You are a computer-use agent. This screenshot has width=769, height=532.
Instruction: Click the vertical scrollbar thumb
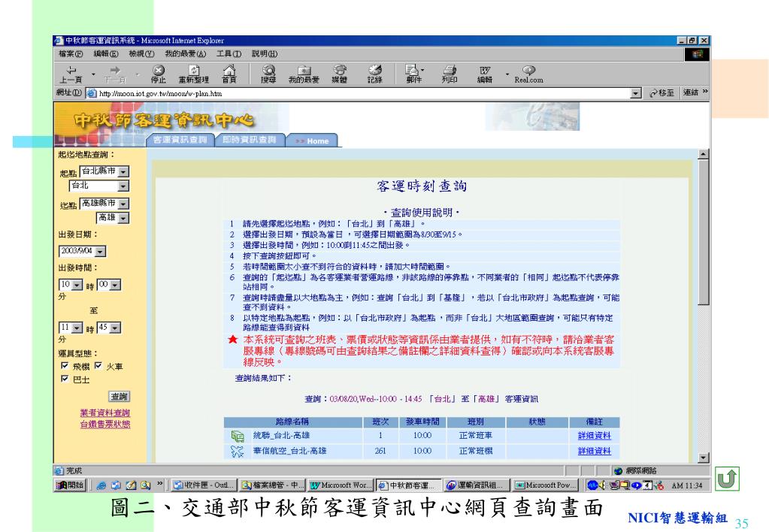pos(704,232)
